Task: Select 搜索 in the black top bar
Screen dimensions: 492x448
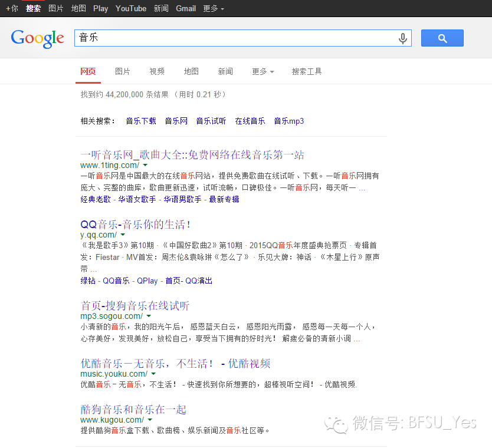Action: (33, 8)
